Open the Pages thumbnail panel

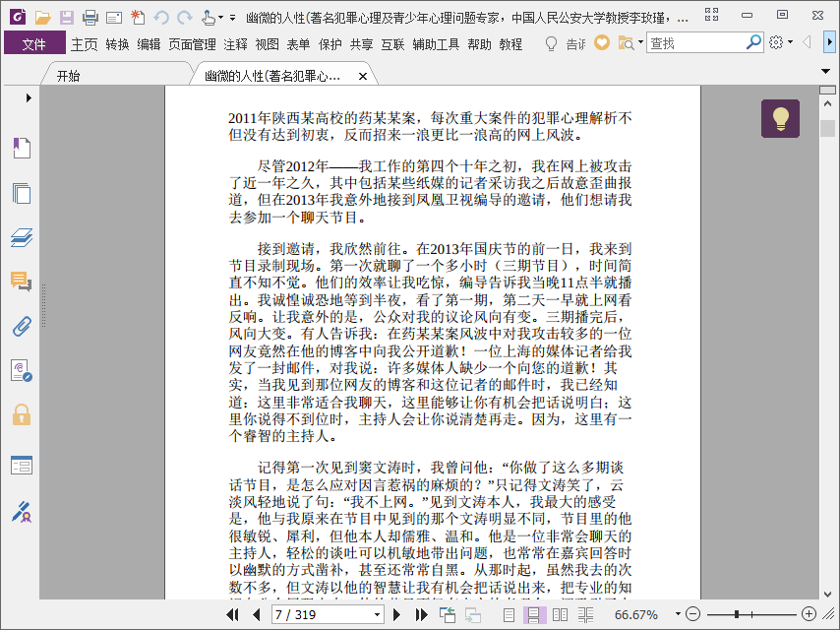(x=22, y=193)
